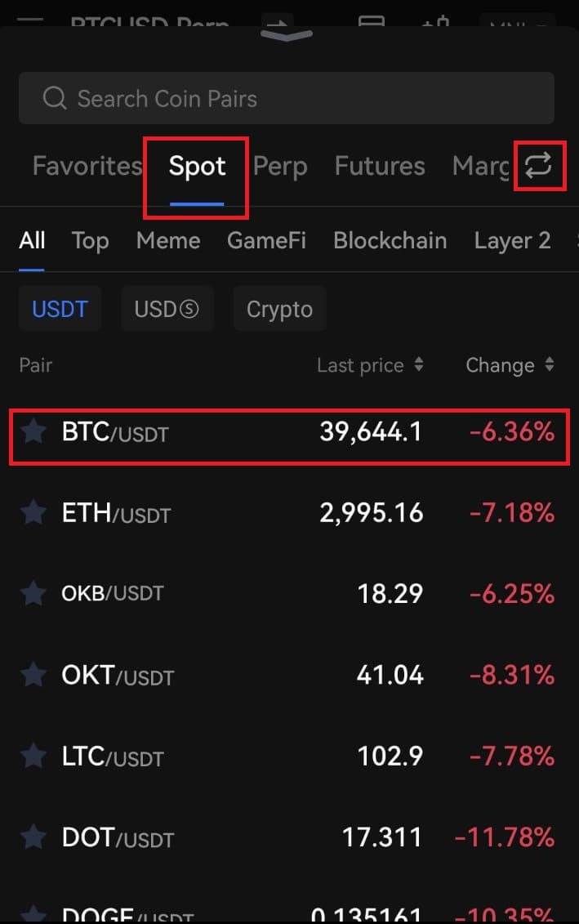Image resolution: width=579 pixels, height=924 pixels.
Task: Mark OKT/USDT as favorite star
Action: [x=33, y=674]
